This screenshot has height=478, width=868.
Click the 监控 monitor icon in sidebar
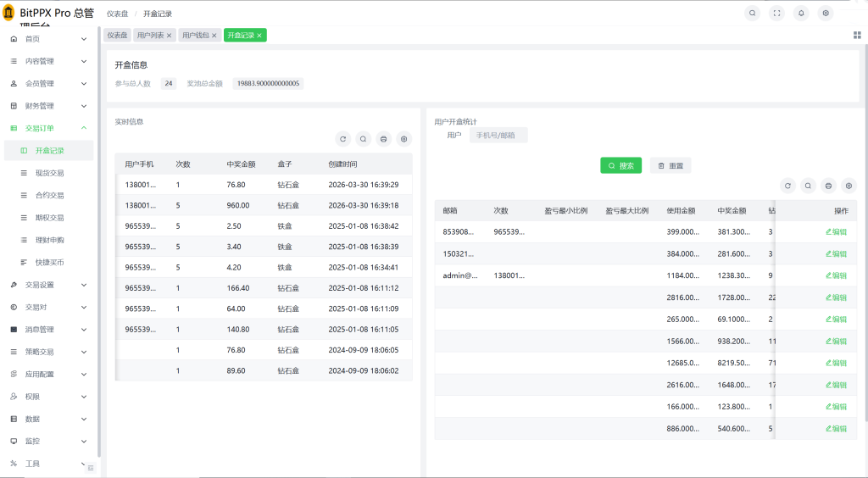pos(14,441)
